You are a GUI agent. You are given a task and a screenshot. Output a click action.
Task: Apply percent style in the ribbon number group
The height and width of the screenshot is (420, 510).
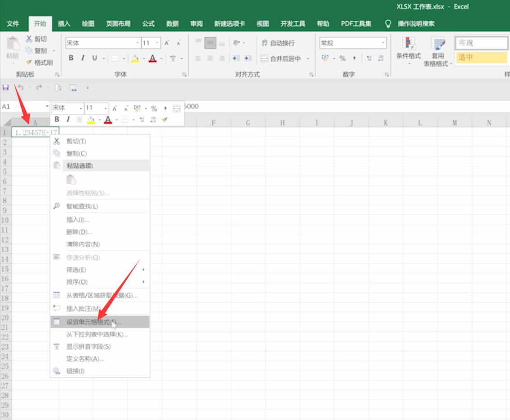343,58
